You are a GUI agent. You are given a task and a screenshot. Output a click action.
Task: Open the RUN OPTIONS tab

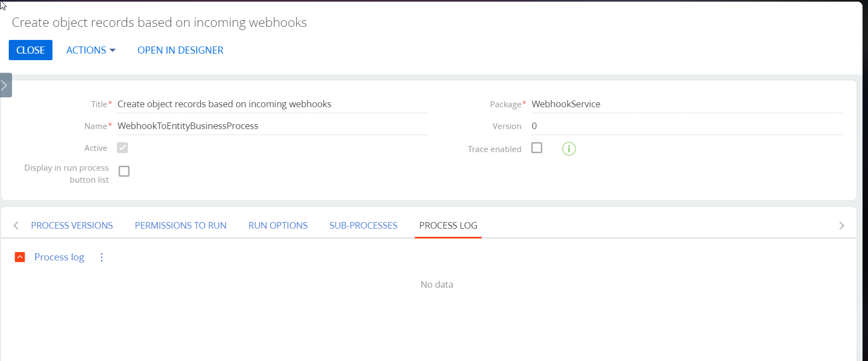click(x=278, y=225)
